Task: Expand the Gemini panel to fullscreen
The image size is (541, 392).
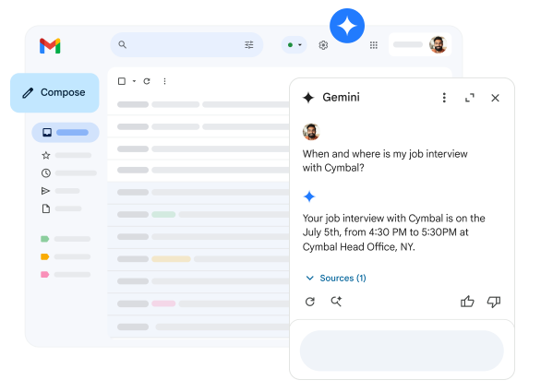Action: 470,98
